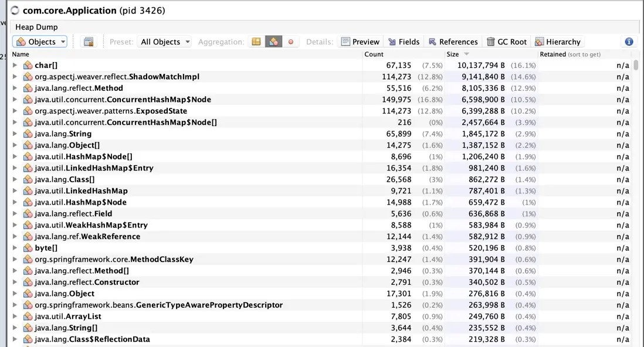Image resolution: width=644 pixels, height=347 pixels.
Task: Open the Hierarchy view
Action: pyautogui.click(x=558, y=42)
